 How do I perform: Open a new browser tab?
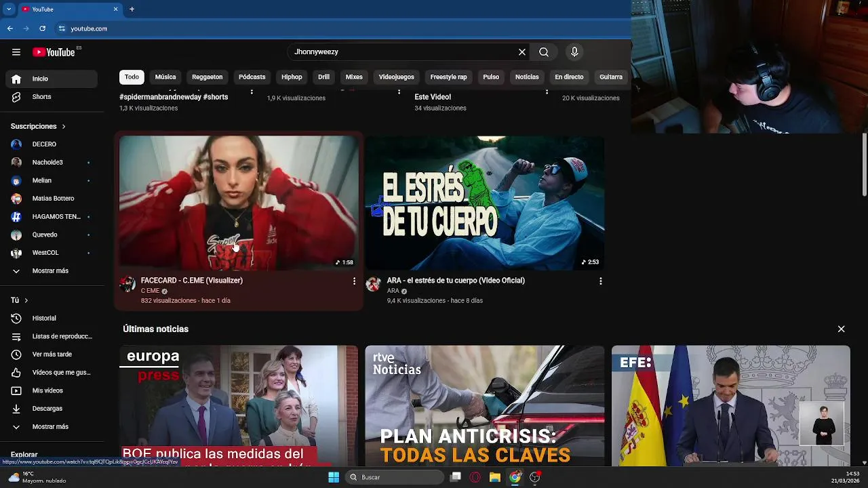132,9
